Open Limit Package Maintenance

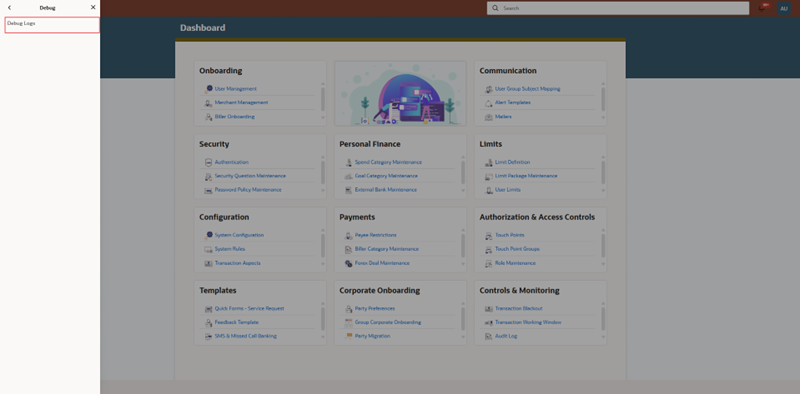point(526,176)
